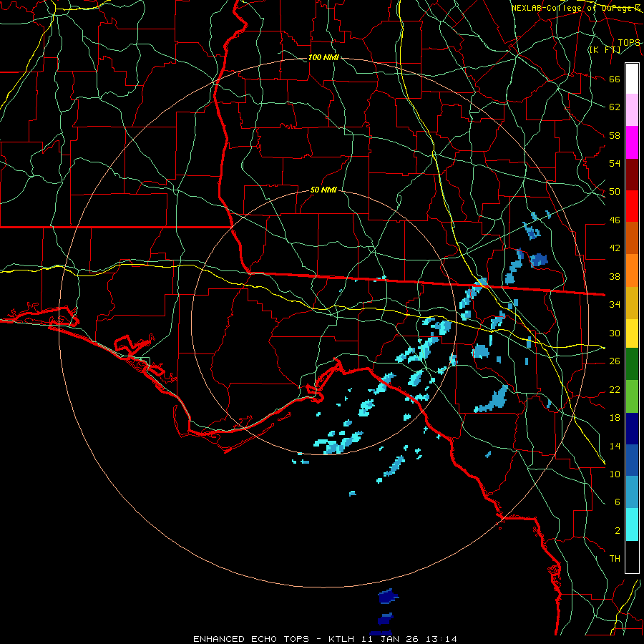
Task: Click the 26 legend scale value
Action: click(x=615, y=361)
